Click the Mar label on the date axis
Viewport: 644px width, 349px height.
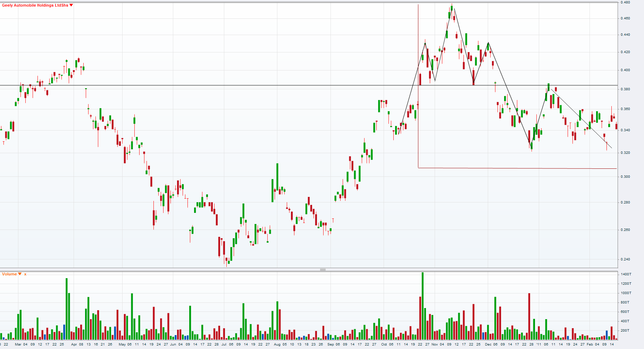[x=18, y=344]
